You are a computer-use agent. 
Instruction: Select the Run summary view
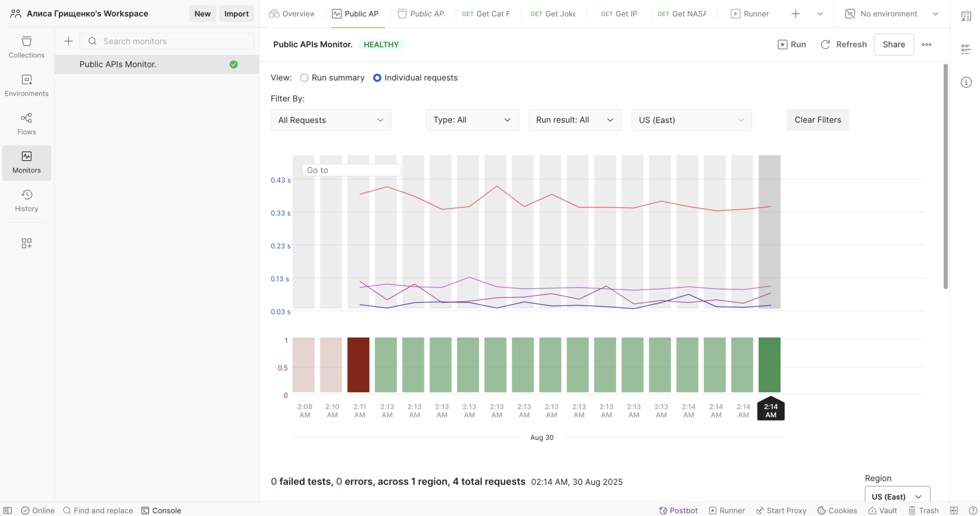(x=332, y=78)
